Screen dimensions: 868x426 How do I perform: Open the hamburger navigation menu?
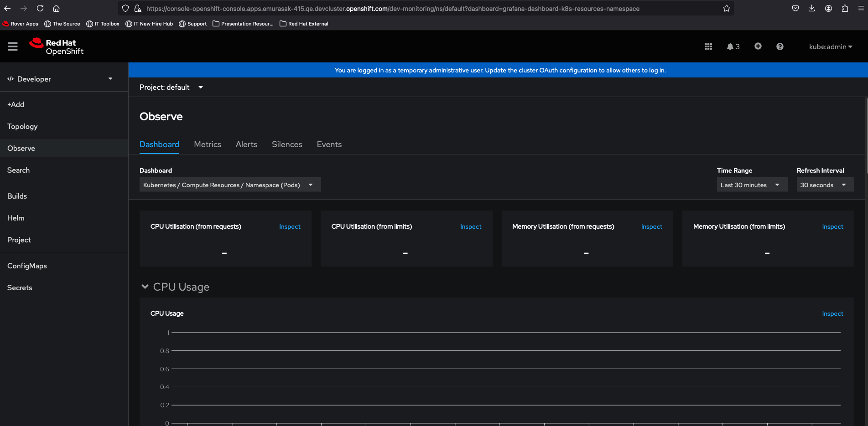click(13, 46)
